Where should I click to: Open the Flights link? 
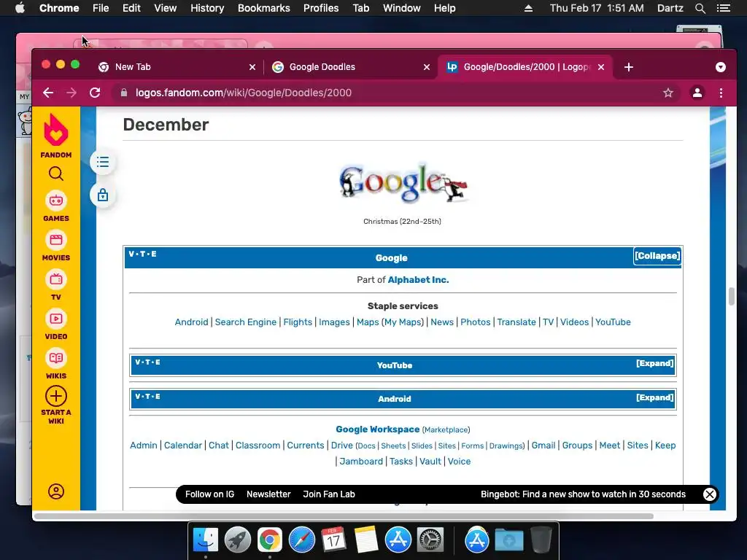[298, 322]
